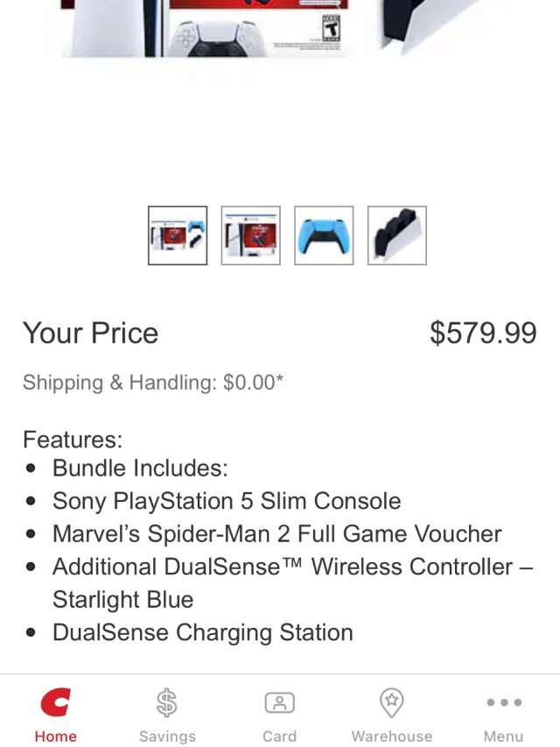Tap the Shipping & Handling $0.00 line

click(153, 383)
